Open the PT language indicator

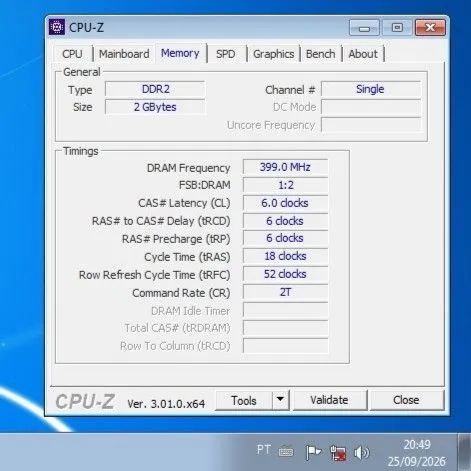(264, 450)
